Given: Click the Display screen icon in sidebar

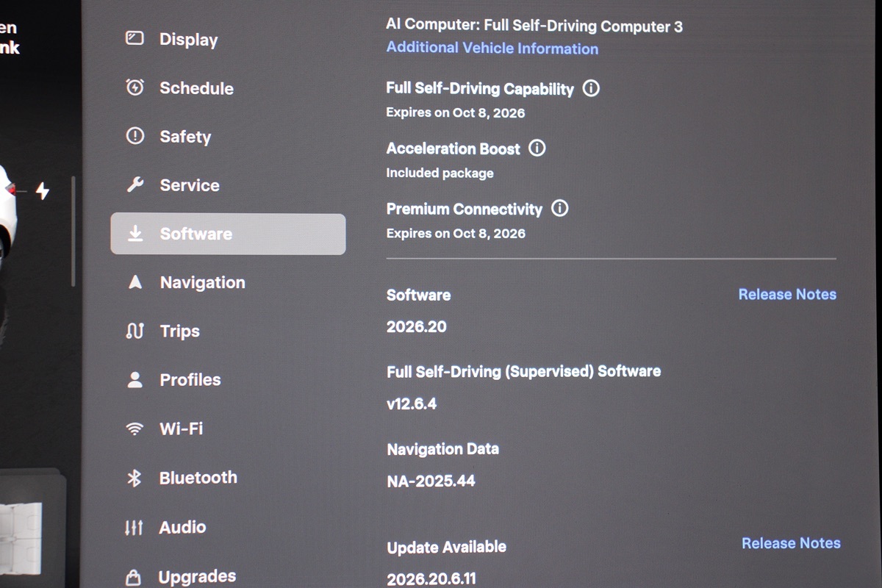Looking at the screenshot, I should tap(135, 38).
